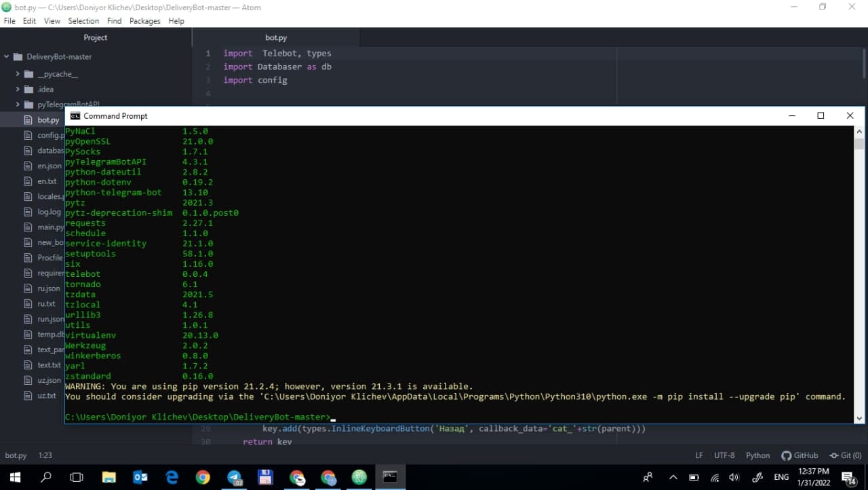868x490 pixels.
Task: Click the Command Prompt icon in its title bar
Action: (x=75, y=115)
